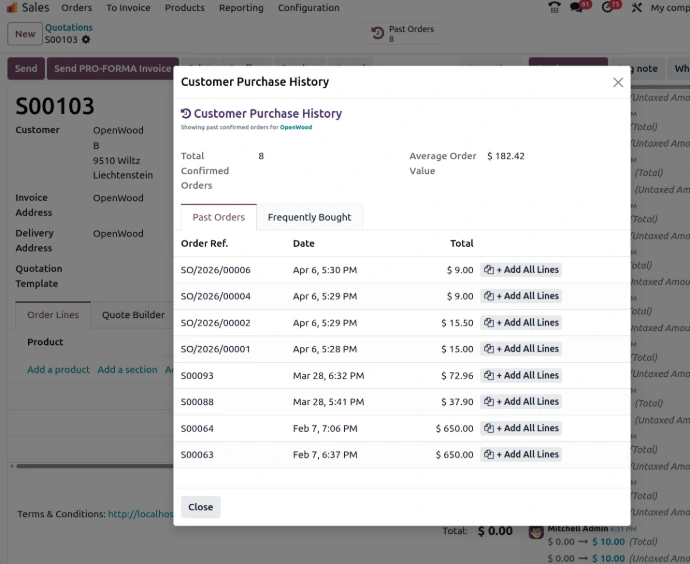
Task: Add all lines from order S00093
Action: [521, 375]
